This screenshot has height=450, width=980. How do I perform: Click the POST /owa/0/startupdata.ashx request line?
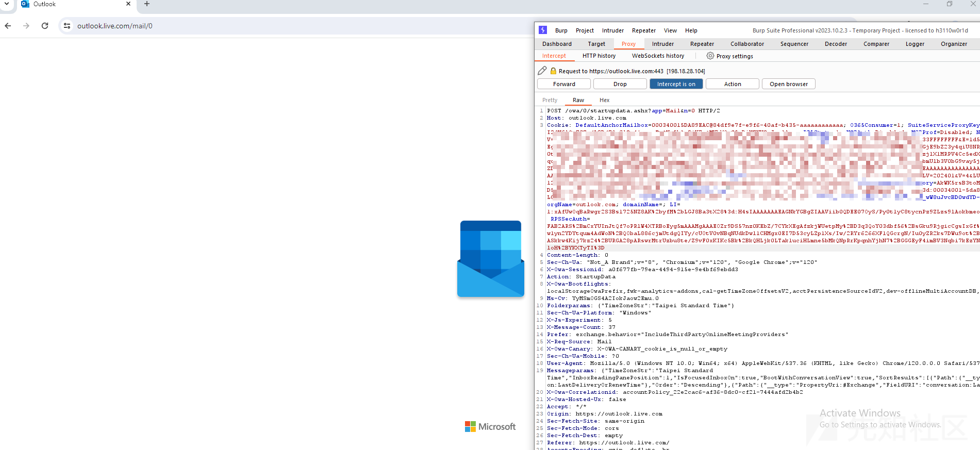tap(633, 111)
